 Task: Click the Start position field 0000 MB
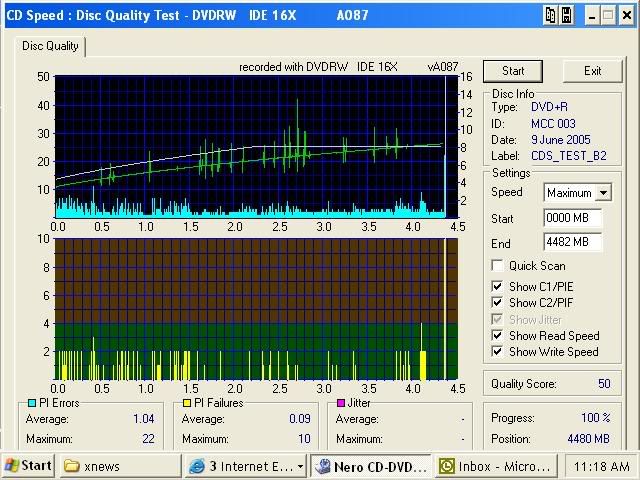(572, 218)
